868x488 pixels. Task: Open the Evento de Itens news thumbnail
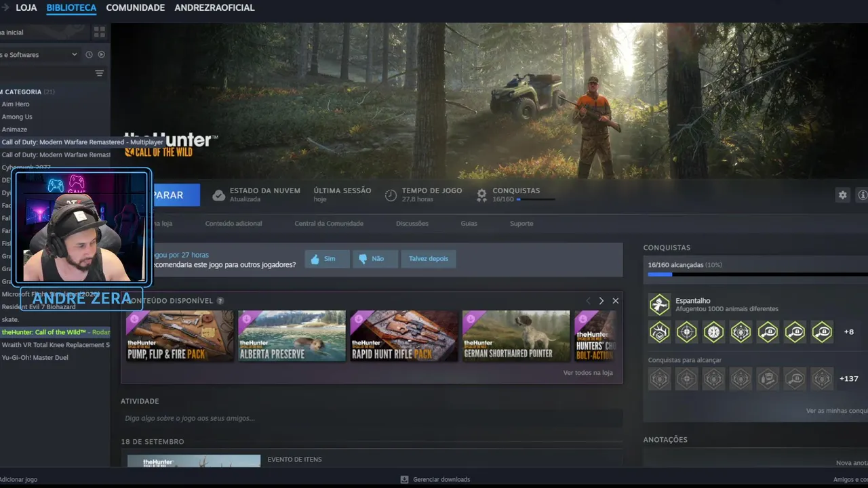[x=194, y=461]
